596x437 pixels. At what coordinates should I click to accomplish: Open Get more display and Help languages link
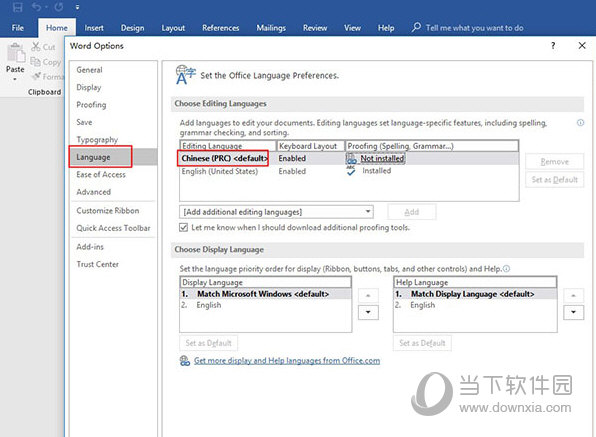click(287, 361)
